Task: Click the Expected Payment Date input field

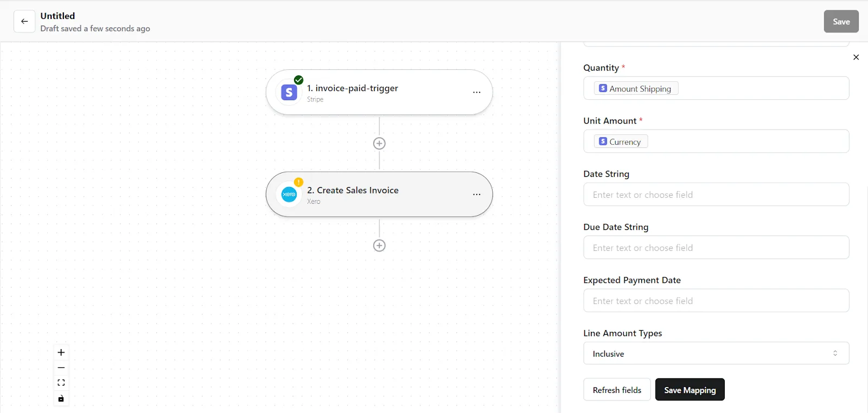Action: (x=716, y=301)
